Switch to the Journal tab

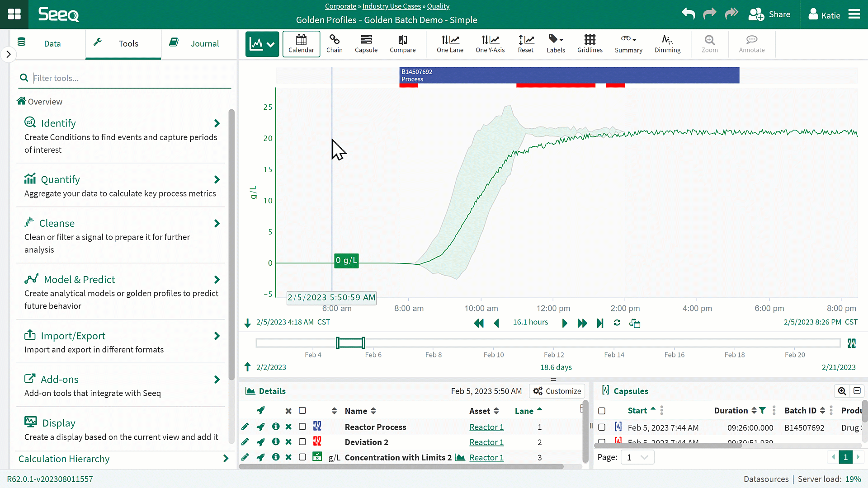(x=199, y=43)
